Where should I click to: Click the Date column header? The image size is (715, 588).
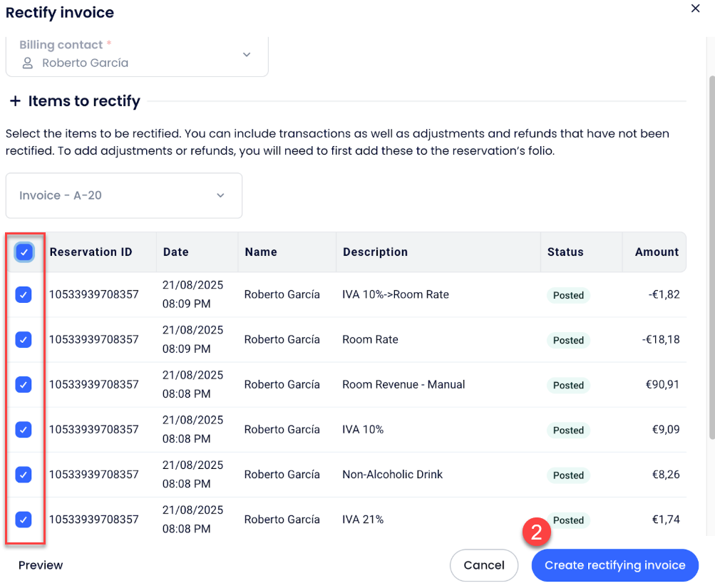tap(176, 252)
